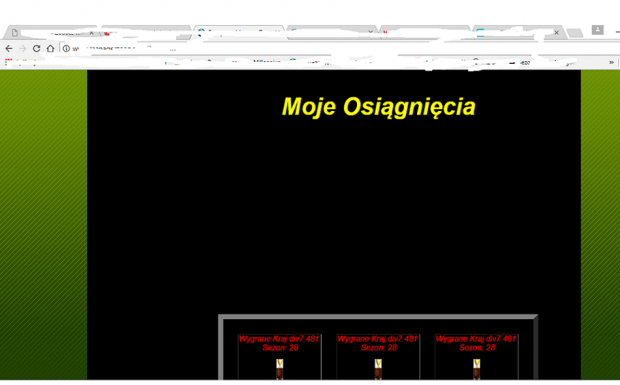This screenshot has height=385, width=620.
Task: Open the browser home page
Action: [x=50, y=49]
